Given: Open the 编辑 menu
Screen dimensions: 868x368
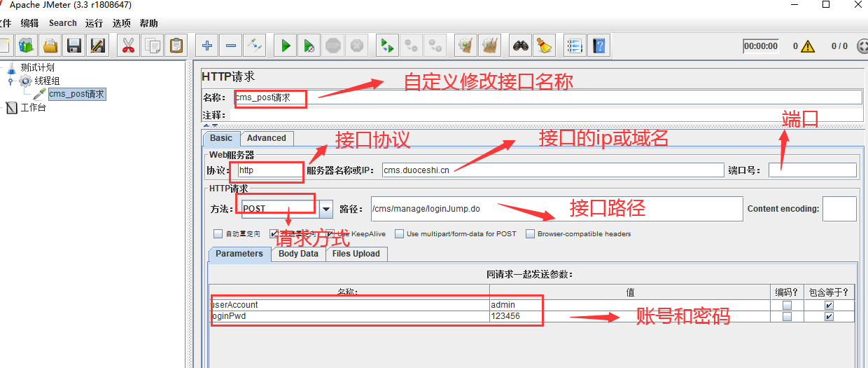Looking at the screenshot, I should pos(29,23).
